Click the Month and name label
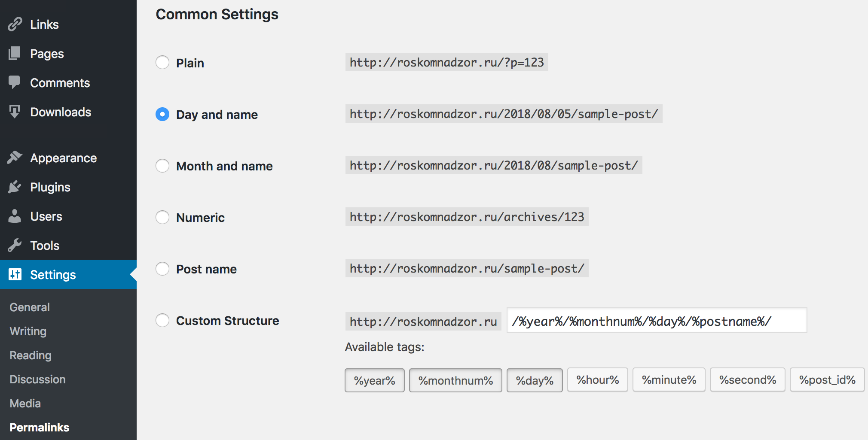The image size is (868, 440). [x=224, y=166]
